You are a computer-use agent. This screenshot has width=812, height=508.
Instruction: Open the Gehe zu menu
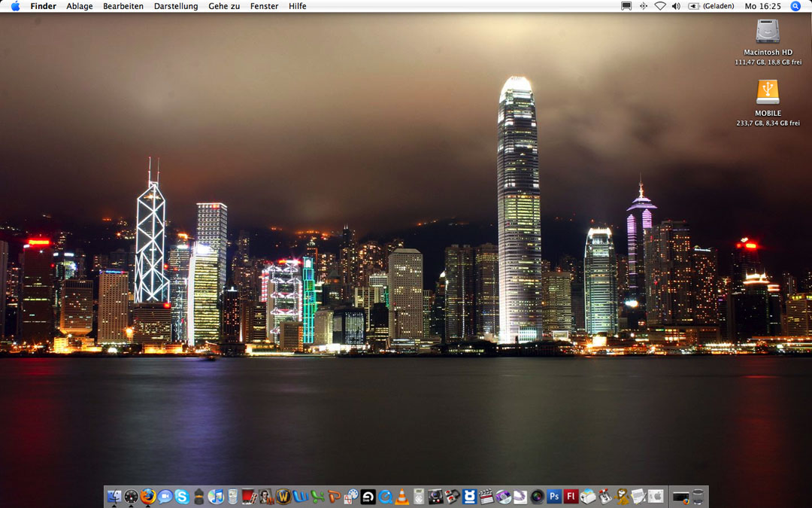pos(224,6)
